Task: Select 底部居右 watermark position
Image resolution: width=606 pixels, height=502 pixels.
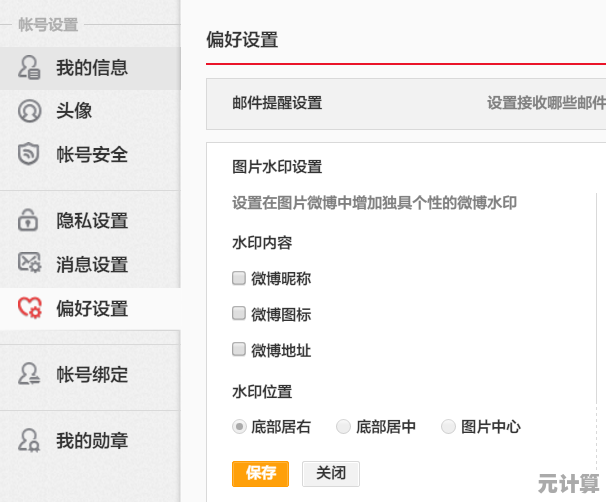Action: (240, 426)
